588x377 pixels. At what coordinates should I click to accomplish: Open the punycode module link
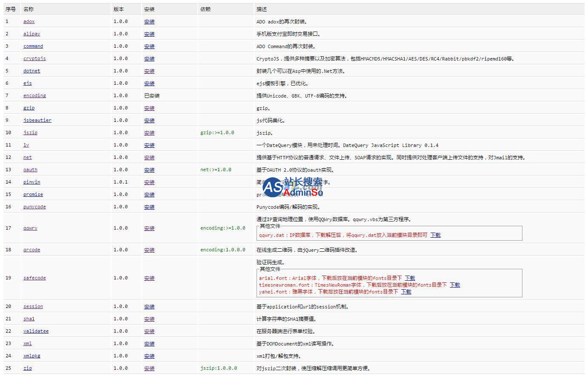[34, 207]
